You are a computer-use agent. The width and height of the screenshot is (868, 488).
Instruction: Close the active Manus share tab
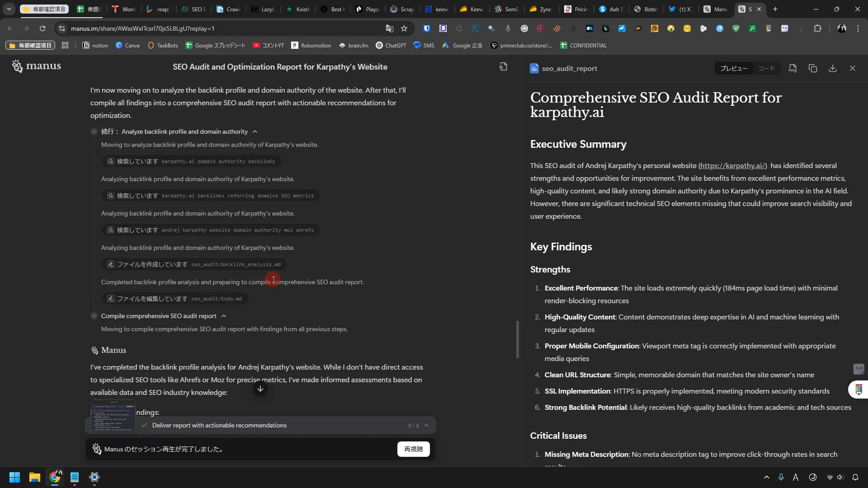[759, 9]
